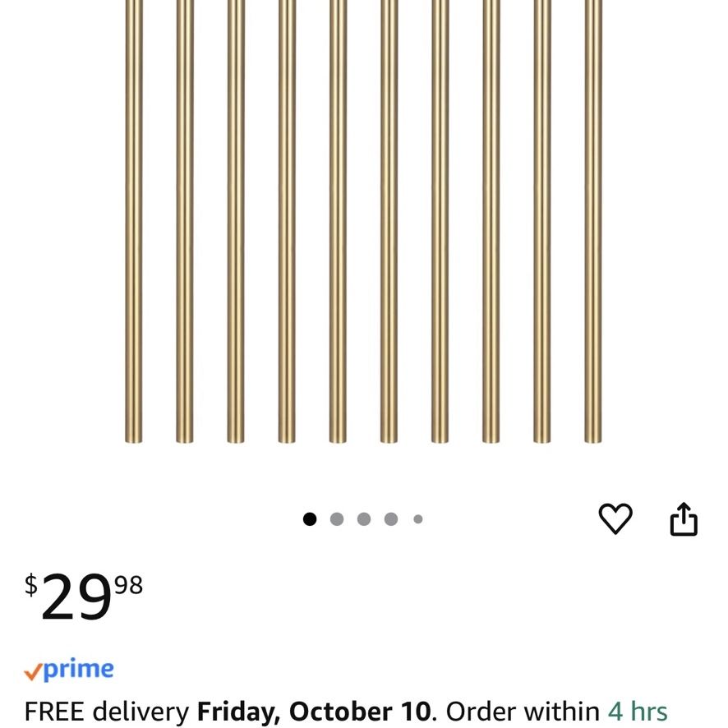
Task: Tap the Order within text
Action: tap(523, 711)
